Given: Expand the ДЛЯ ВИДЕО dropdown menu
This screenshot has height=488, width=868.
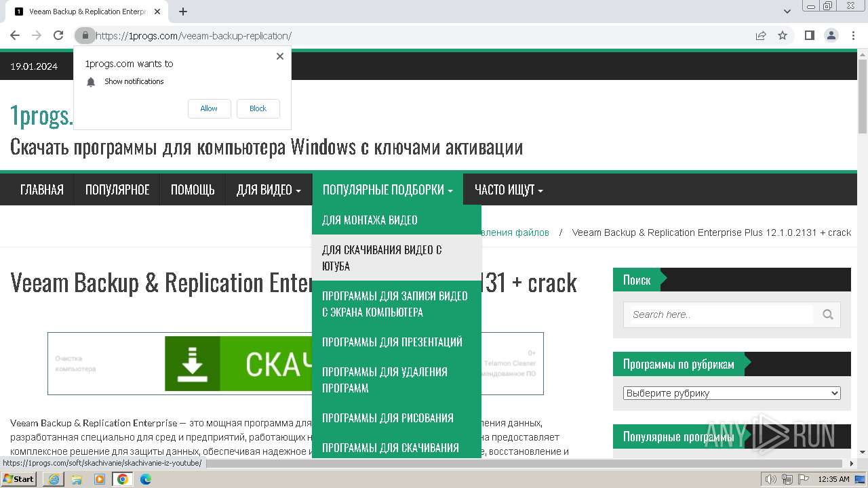Looking at the screenshot, I should coord(269,190).
